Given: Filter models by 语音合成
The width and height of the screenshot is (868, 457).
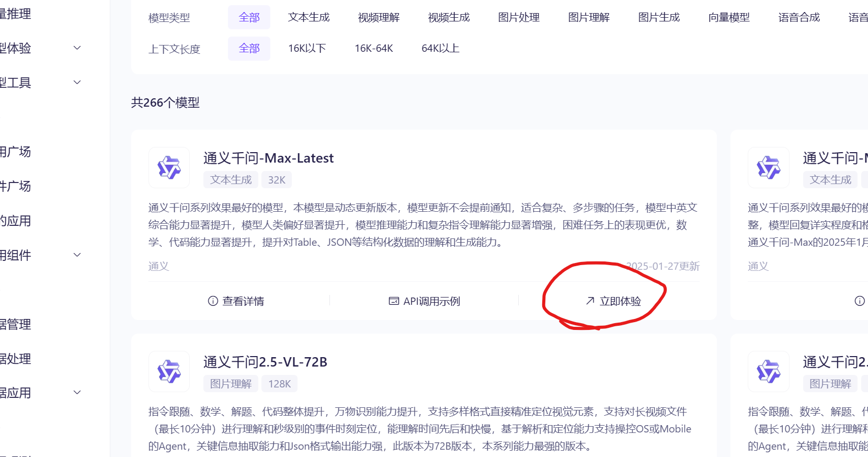Looking at the screenshot, I should tap(799, 17).
